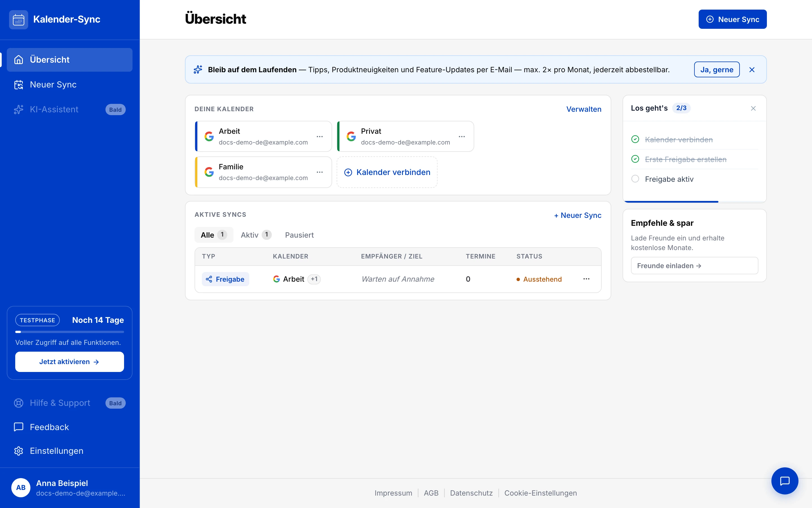Open Impressum footer link
812x508 pixels.
click(x=393, y=493)
